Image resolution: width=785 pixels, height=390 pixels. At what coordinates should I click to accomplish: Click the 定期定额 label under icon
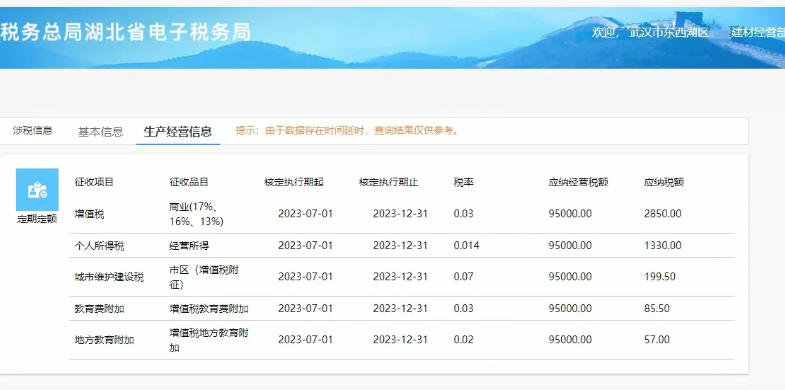(x=37, y=219)
